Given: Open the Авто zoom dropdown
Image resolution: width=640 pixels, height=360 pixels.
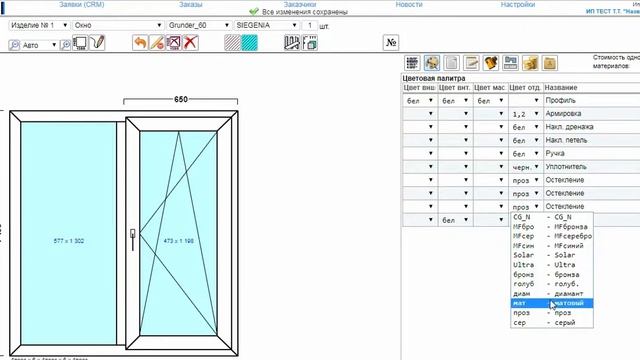Looking at the screenshot, I should (39, 45).
